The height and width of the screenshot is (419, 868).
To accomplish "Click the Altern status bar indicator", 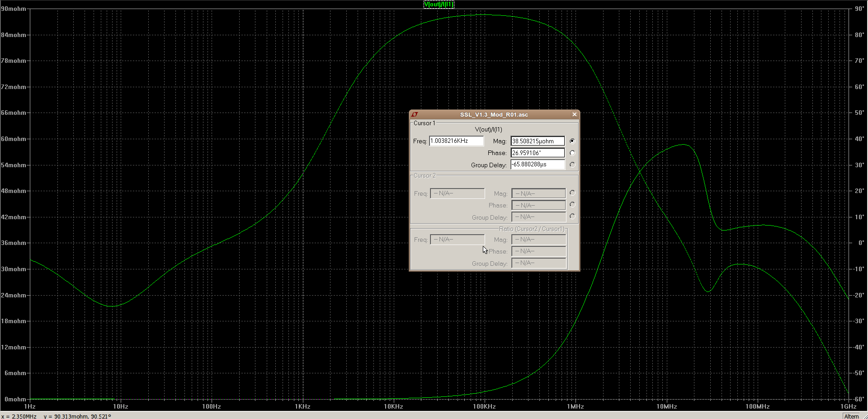I will pyautogui.click(x=851, y=416).
